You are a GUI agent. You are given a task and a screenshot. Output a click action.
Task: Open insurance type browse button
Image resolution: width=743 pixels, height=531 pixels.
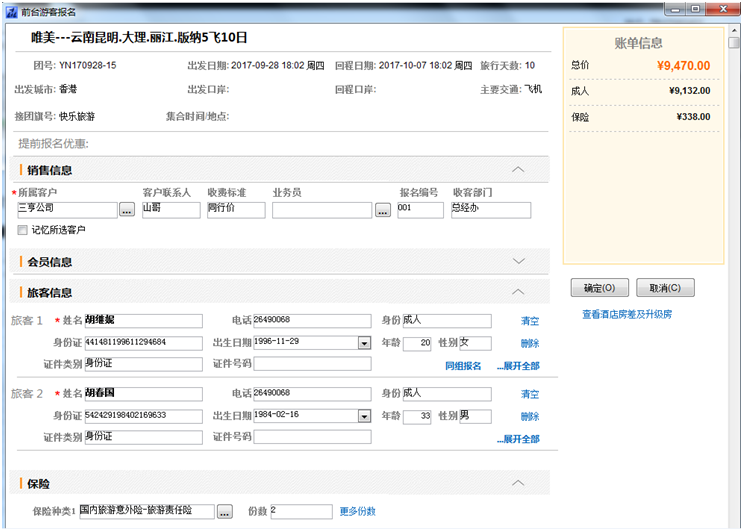click(x=225, y=512)
